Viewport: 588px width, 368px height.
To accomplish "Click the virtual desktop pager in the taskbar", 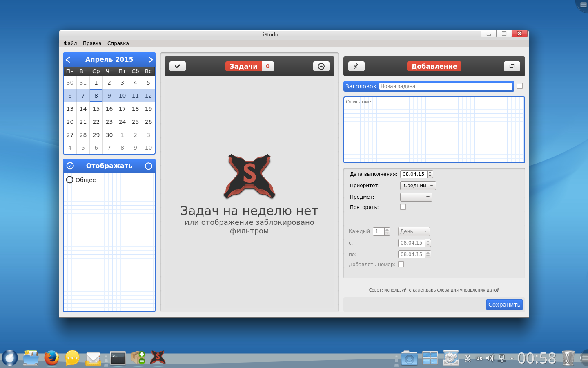I will click(430, 358).
